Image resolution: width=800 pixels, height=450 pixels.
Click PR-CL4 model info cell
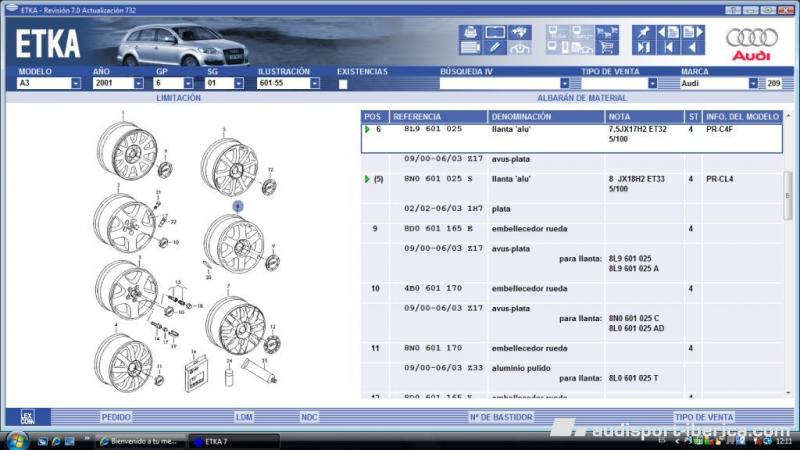(719, 179)
